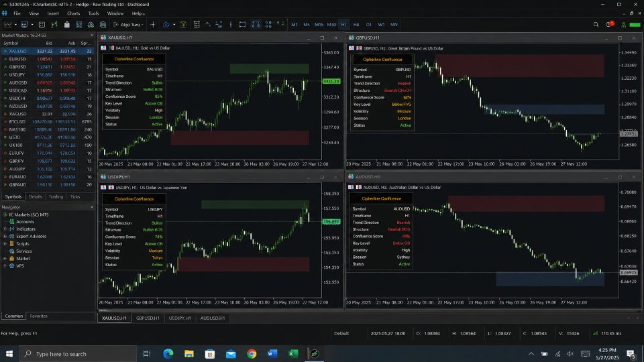Select the GBPUSD,H1 chart tab
Image resolution: width=644 pixels, height=362 pixels.
[x=148, y=318]
